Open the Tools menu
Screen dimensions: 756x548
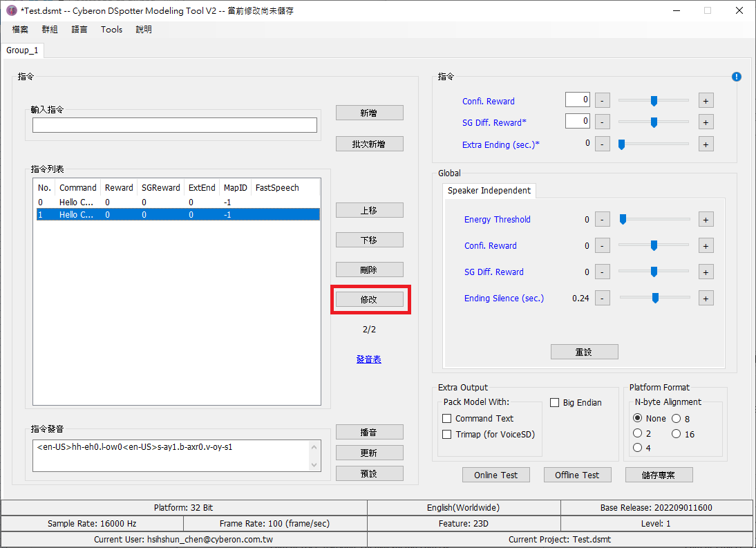pos(111,30)
